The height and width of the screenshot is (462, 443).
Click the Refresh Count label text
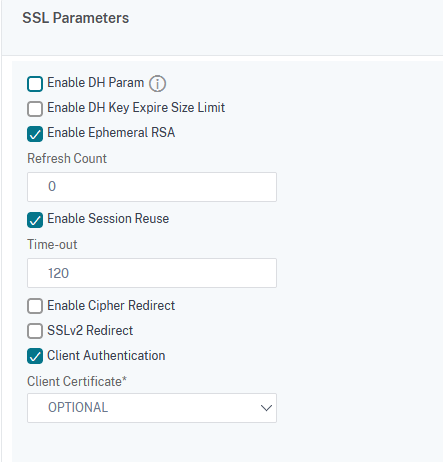click(x=67, y=158)
